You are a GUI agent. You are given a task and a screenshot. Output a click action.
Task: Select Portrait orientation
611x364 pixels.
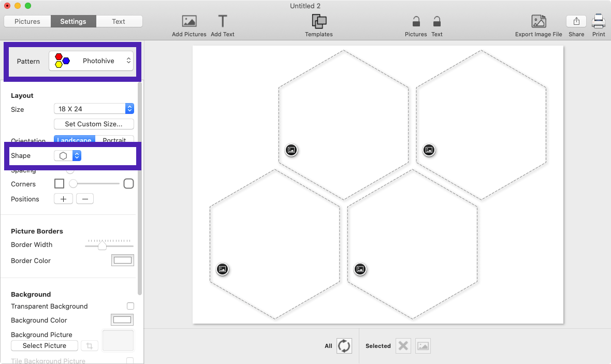[x=114, y=140]
